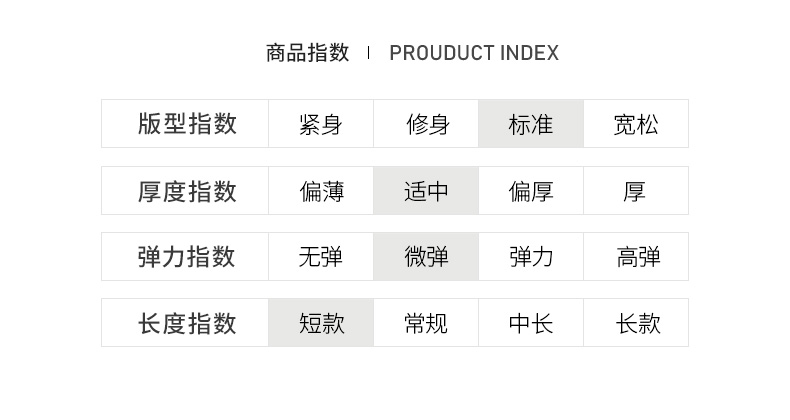
Task: Select the 修身 fit option
Action: coord(426,124)
